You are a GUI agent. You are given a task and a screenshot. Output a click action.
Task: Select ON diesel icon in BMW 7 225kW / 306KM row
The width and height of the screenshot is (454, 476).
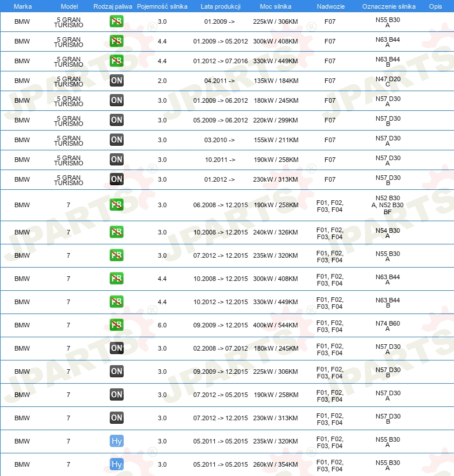point(117,372)
